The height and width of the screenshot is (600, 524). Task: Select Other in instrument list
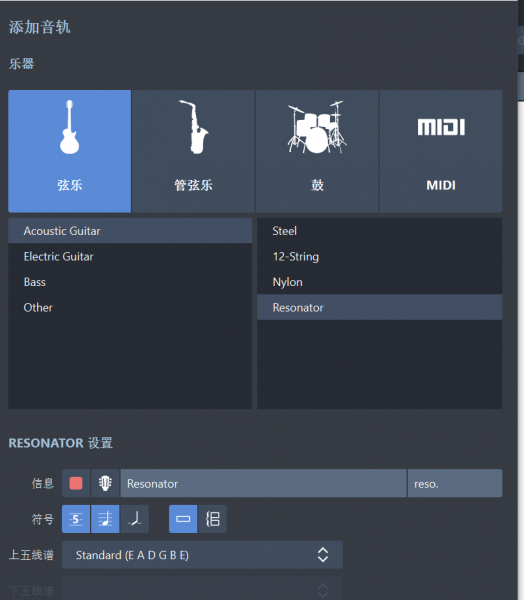[x=130, y=308]
